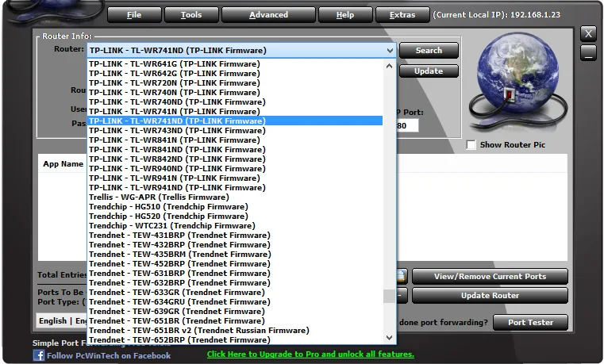Click the router list scrollbar thumb
Image resolution: width=604 pixels, height=364 pixels.
(390, 297)
